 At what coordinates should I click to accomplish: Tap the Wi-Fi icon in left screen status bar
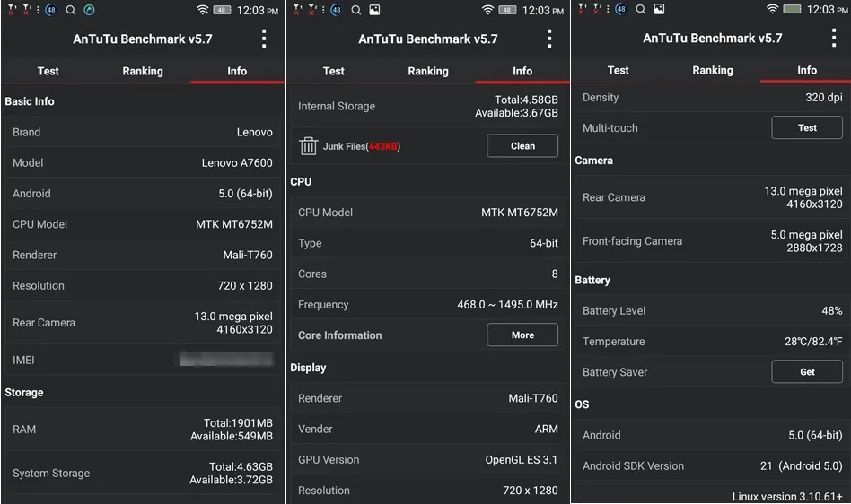coord(203,10)
